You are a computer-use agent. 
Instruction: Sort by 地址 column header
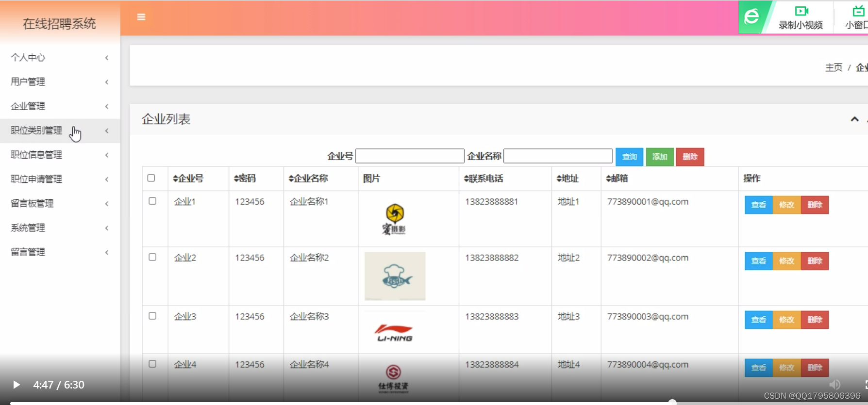tap(568, 178)
